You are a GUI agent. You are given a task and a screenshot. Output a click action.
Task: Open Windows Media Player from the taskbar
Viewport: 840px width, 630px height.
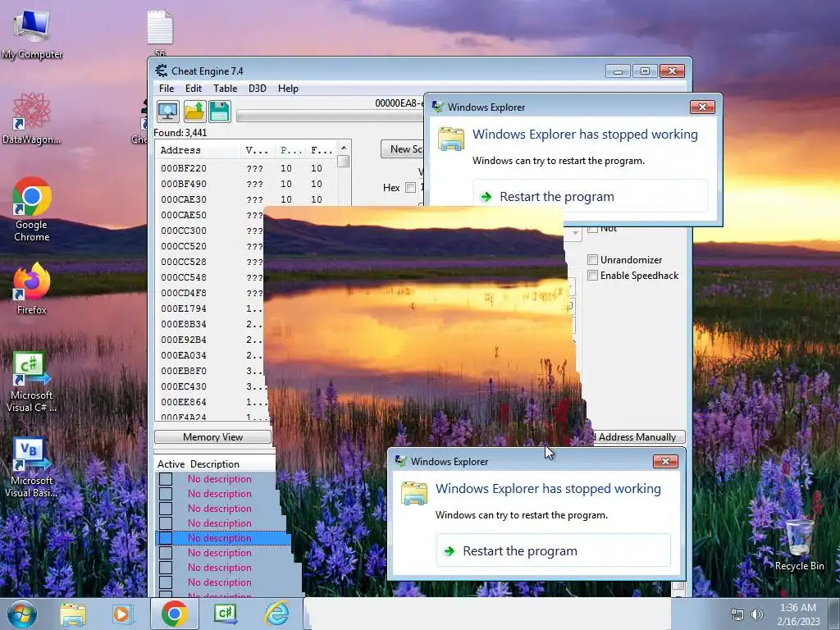click(121, 614)
